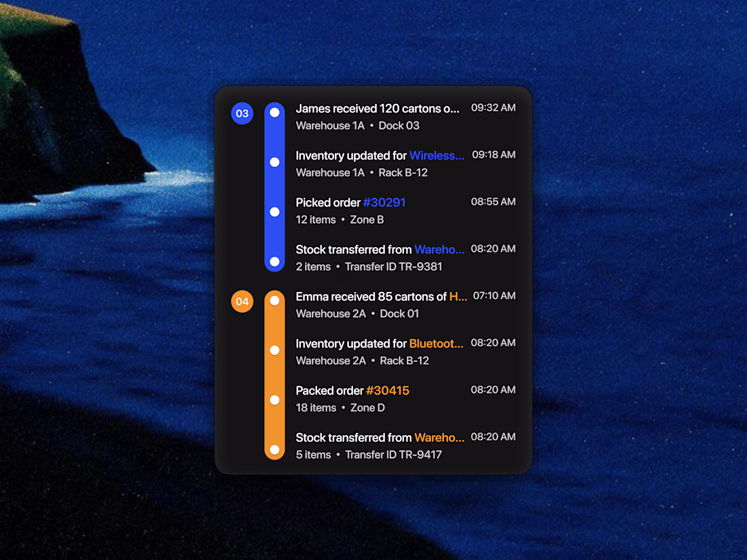Click the 08:20 AM timestamp on Packed order #30415
Viewport: 747px width, 560px height.
493,390
